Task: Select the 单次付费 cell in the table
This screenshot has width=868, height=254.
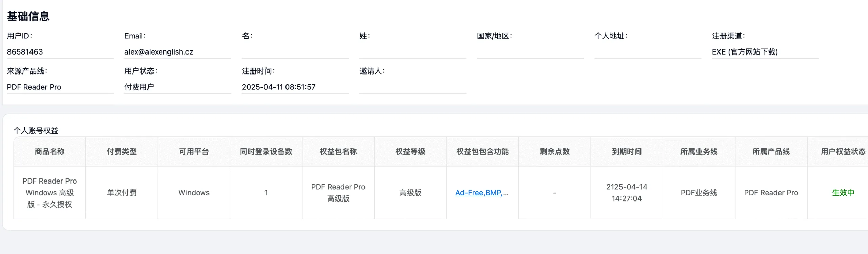Action: pos(122,193)
